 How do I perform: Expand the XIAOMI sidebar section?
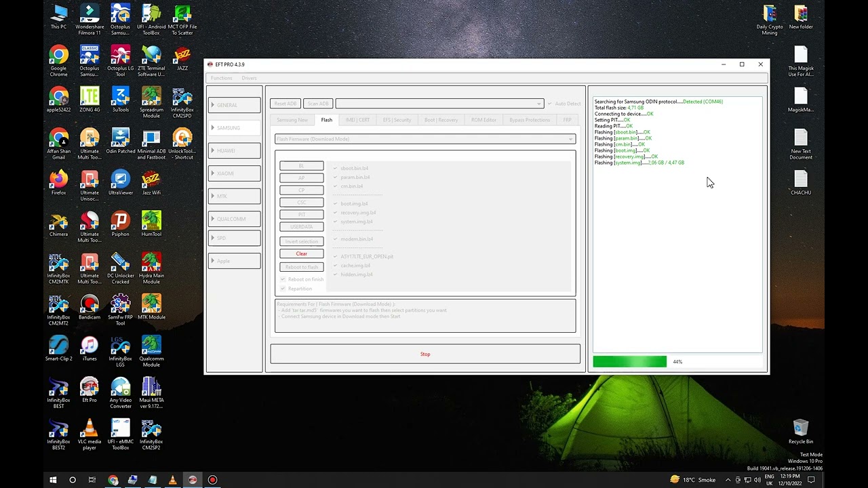point(234,174)
